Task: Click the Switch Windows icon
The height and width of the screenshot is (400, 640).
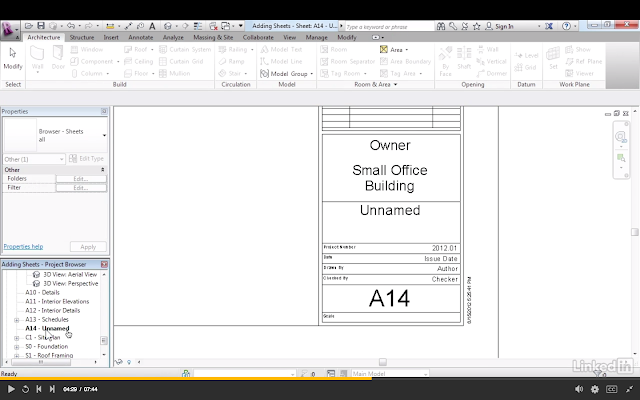Action: pos(225,26)
